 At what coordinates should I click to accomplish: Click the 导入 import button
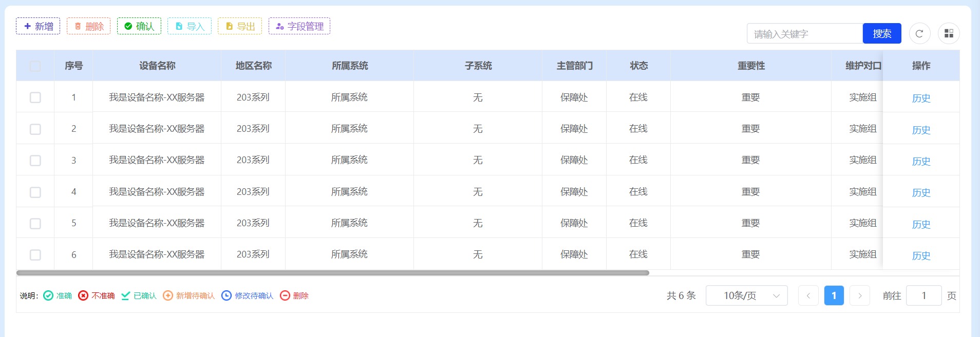coord(190,26)
